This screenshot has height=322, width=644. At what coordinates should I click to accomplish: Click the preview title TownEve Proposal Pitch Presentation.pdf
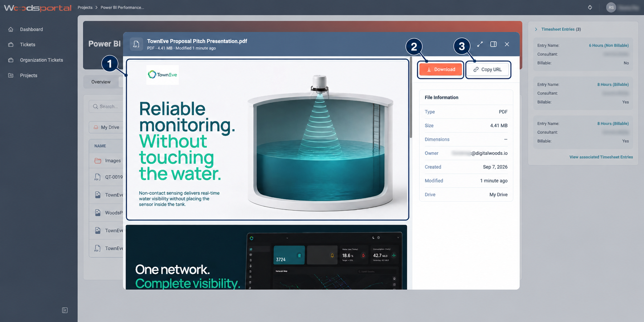pos(197,41)
